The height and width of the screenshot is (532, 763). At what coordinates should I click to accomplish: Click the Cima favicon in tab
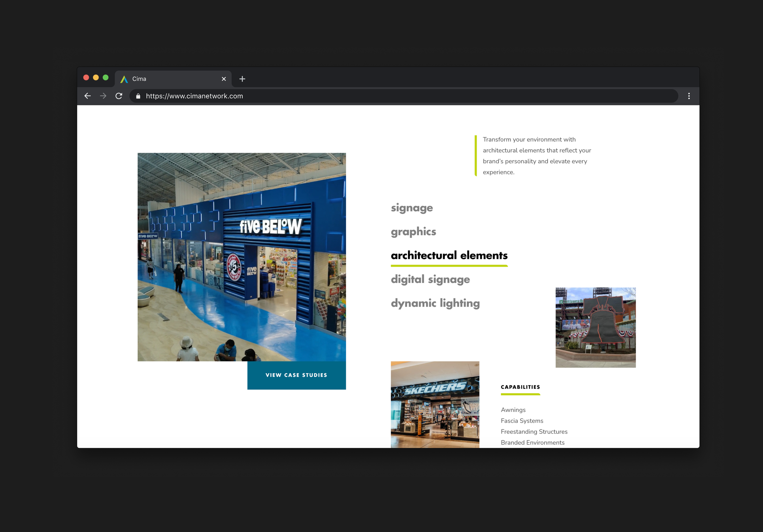[124, 79]
